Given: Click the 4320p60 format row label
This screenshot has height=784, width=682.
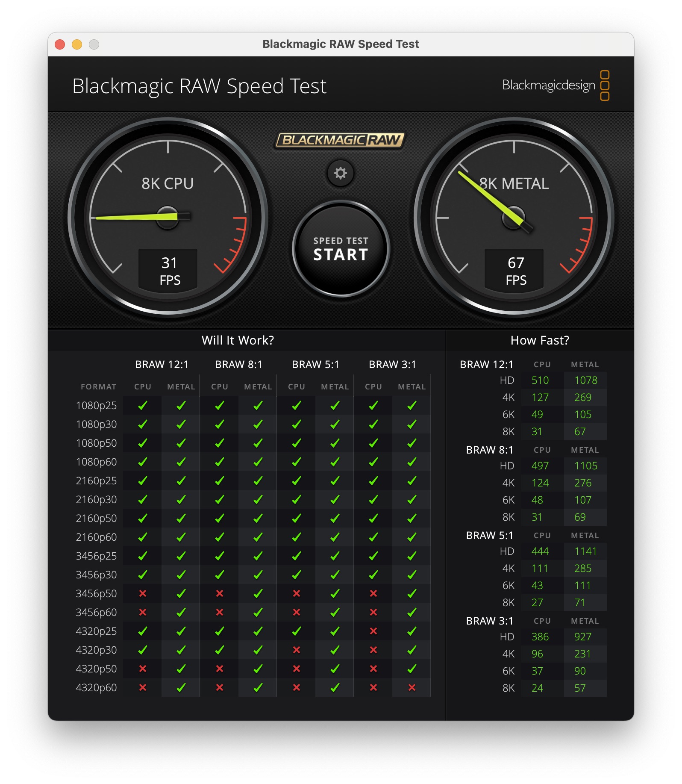Looking at the screenshot, I should (x=96, y=687).
